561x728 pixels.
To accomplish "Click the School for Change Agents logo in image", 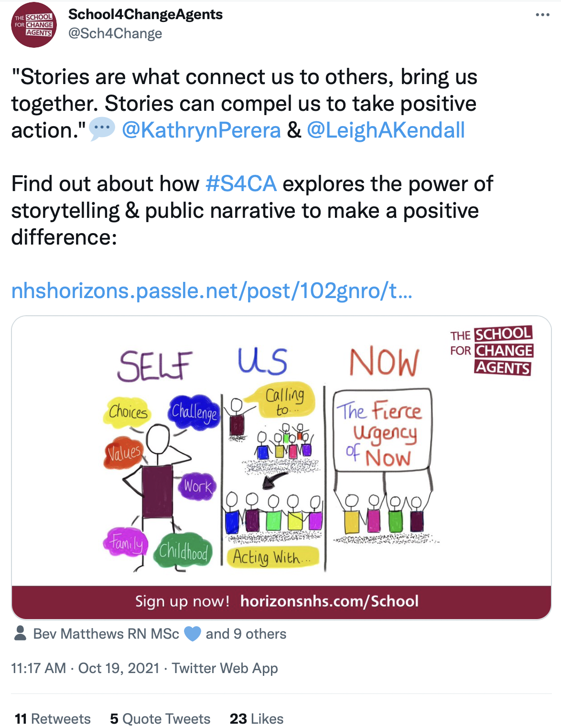I will coord(491,351).
